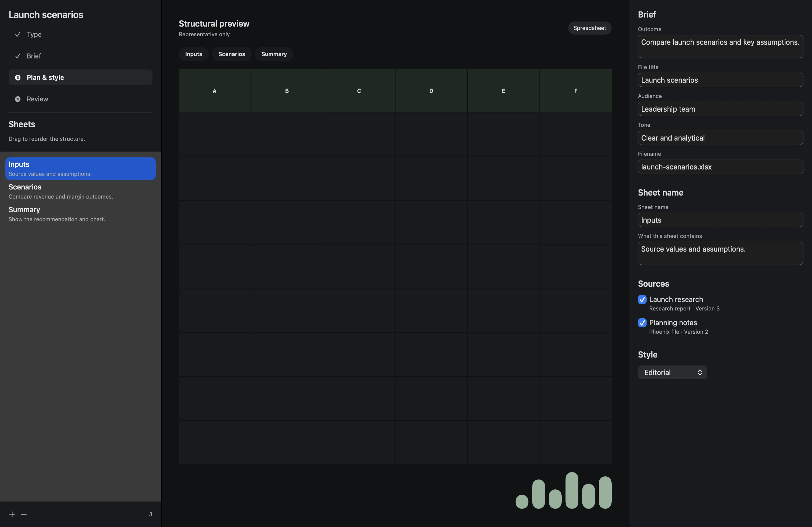Click column D header in preview
Image resolution: width=812 pixels, height=527 pixels.
point(431,91)
